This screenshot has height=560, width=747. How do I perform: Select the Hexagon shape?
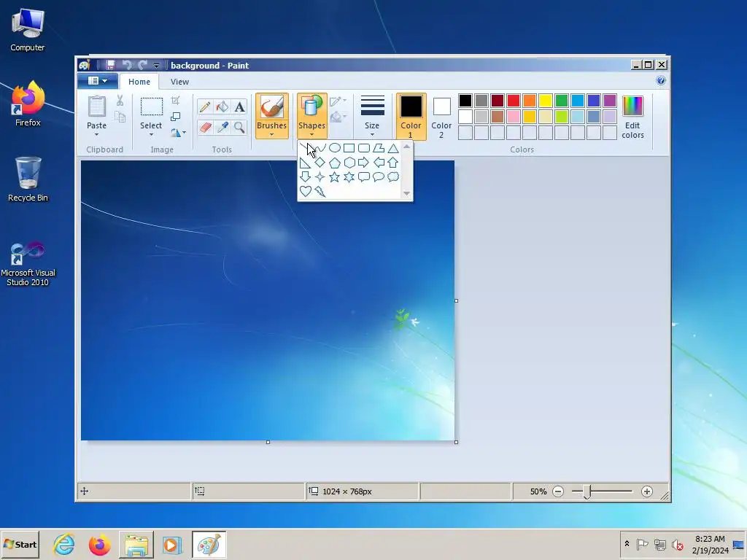[349, 163]
